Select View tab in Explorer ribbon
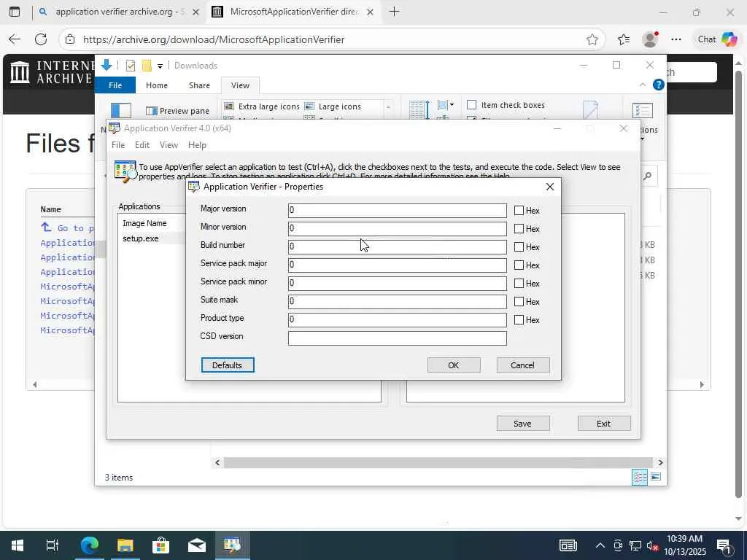This screenshot has width=747, height=560. tap(240, 85)
